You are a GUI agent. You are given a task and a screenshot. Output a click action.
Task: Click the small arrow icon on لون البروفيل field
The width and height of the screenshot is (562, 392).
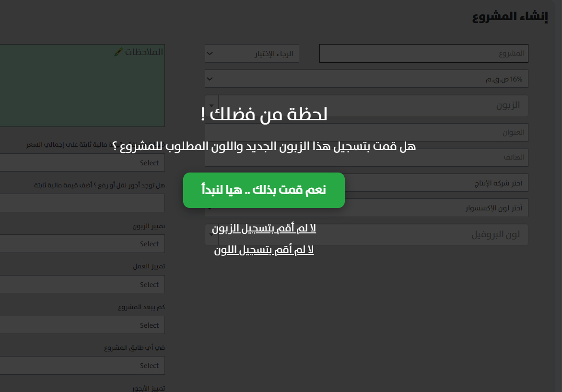211,235
